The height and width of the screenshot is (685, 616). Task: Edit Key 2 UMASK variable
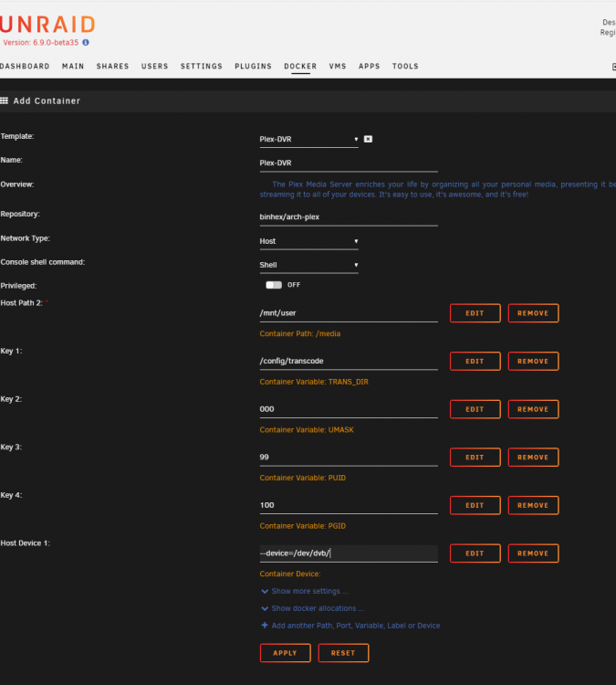point(475,409)
